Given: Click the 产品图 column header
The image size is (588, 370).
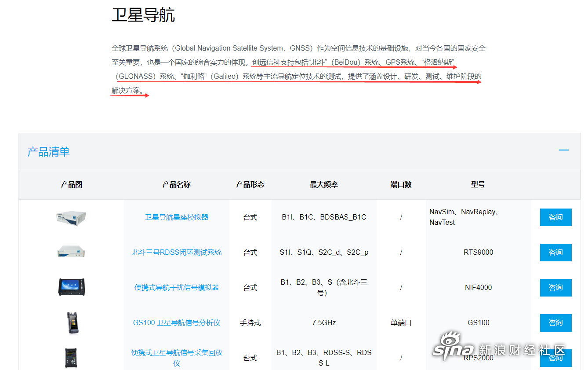Looking at the screenshot, I should [71, 185].
